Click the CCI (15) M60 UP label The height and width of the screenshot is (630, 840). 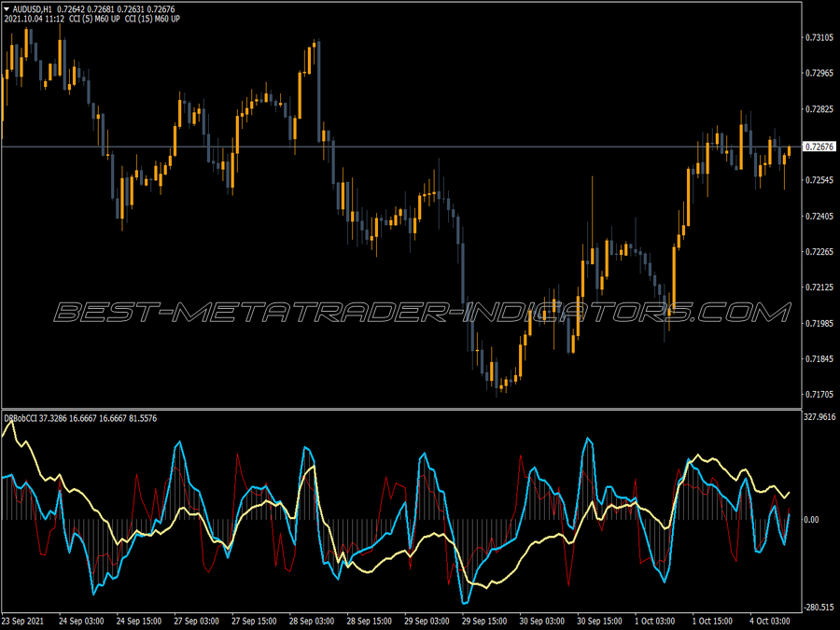coord(152,19)
